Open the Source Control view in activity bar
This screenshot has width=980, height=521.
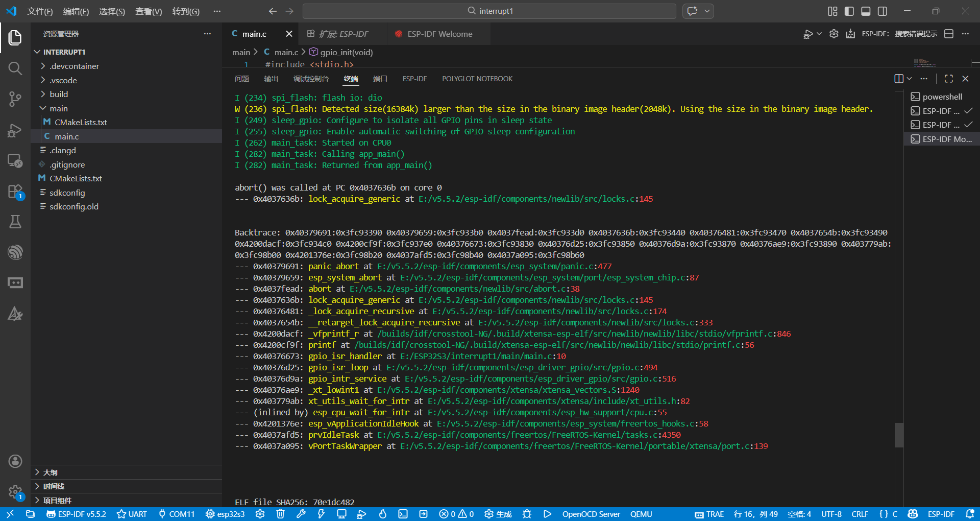(15, 99)
